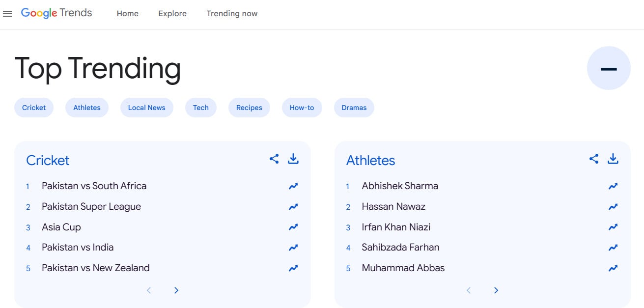Select the Local News category chip
The height and width of the screenshot is (308, 644).
(146, 108)
